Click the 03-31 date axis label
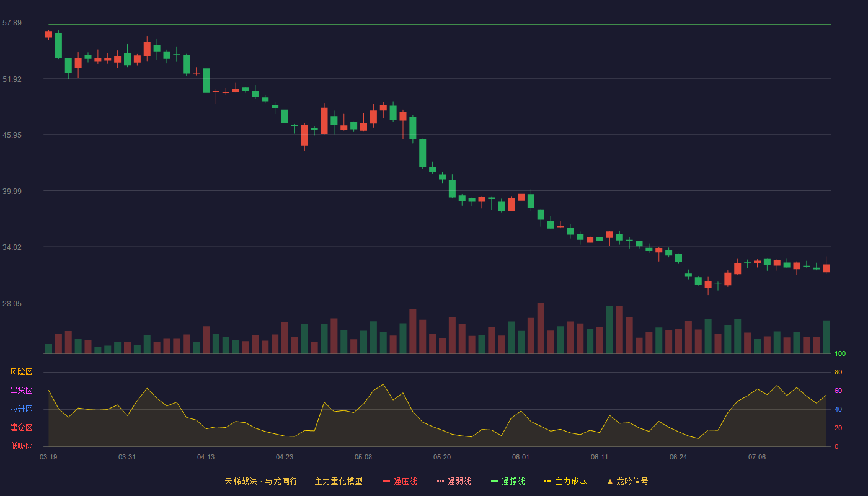Image resolution: width=868 pixels, height=496 pixels. tap(127, 457)
